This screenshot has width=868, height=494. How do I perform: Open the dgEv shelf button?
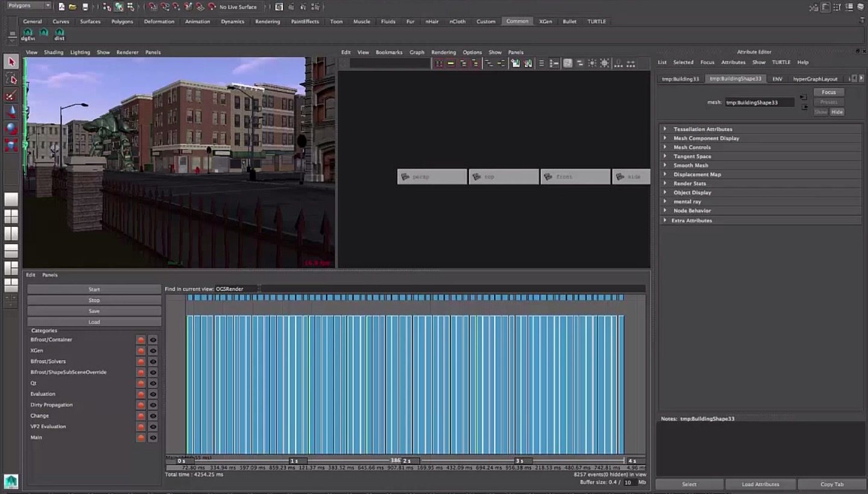28,34
